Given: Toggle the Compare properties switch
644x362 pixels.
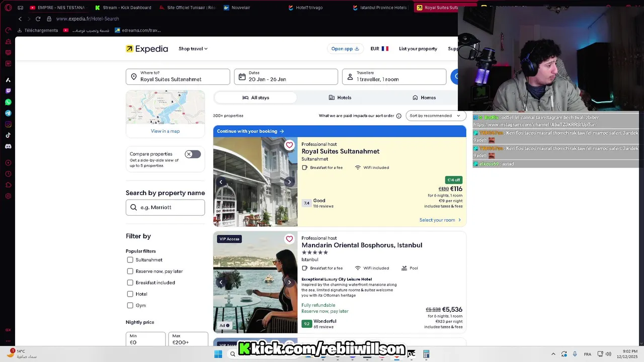Looking at the screenshot, I should (193, 154).
